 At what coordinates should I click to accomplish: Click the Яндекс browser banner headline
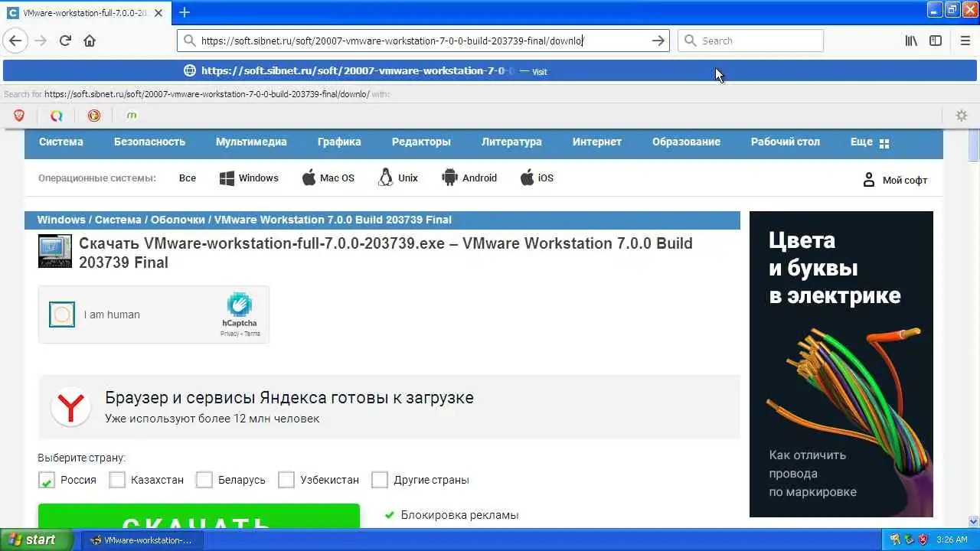click(x=289, y=398)
